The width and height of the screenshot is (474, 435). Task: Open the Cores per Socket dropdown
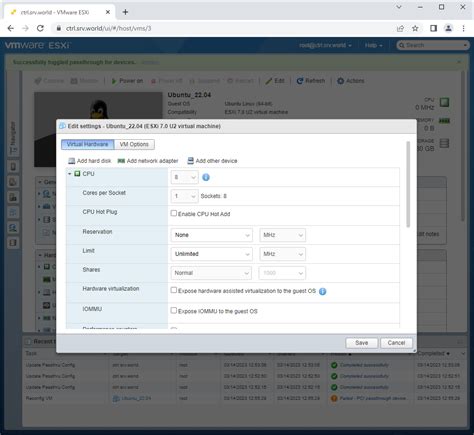click(x=185, y=196)
